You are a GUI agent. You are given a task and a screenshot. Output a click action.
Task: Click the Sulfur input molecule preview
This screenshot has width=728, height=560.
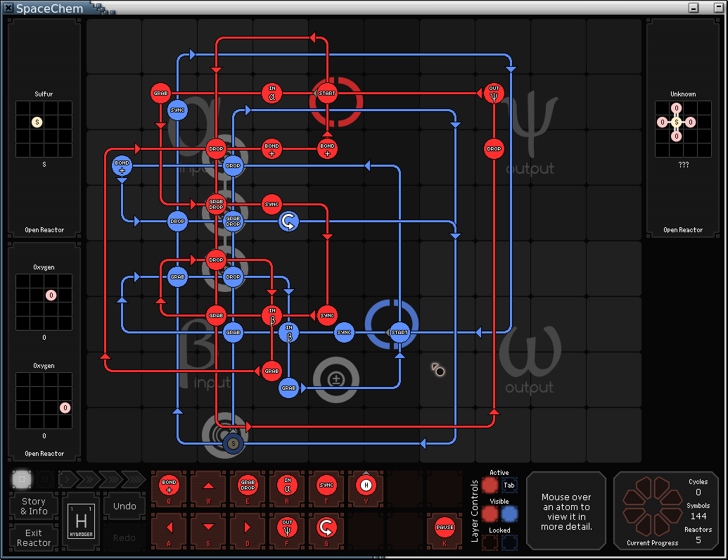coord(44,129)
